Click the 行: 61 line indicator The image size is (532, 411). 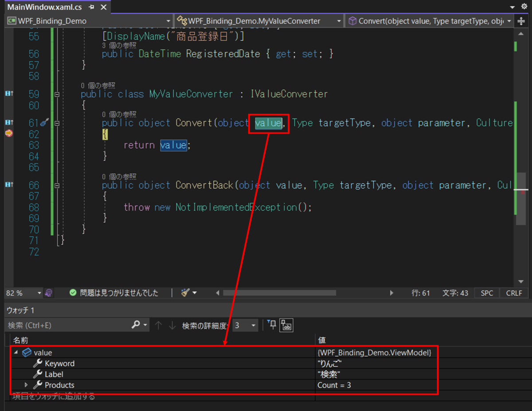pos(420,293)
